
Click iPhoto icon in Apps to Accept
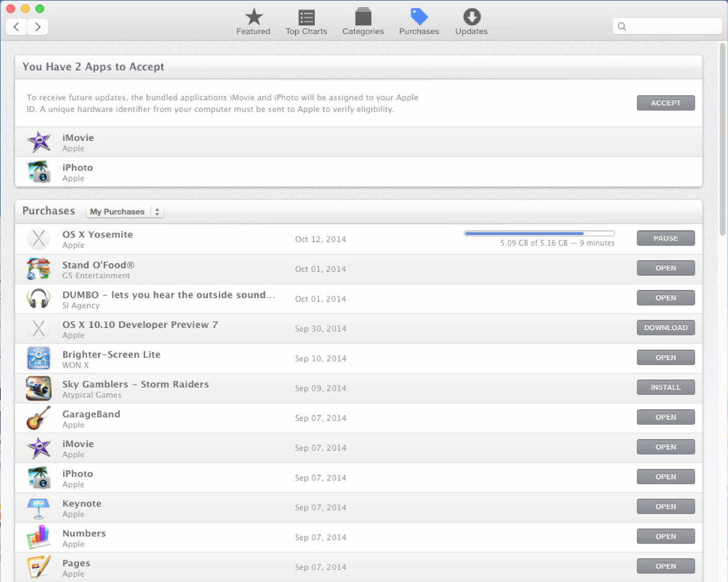(x=39, y=172)
